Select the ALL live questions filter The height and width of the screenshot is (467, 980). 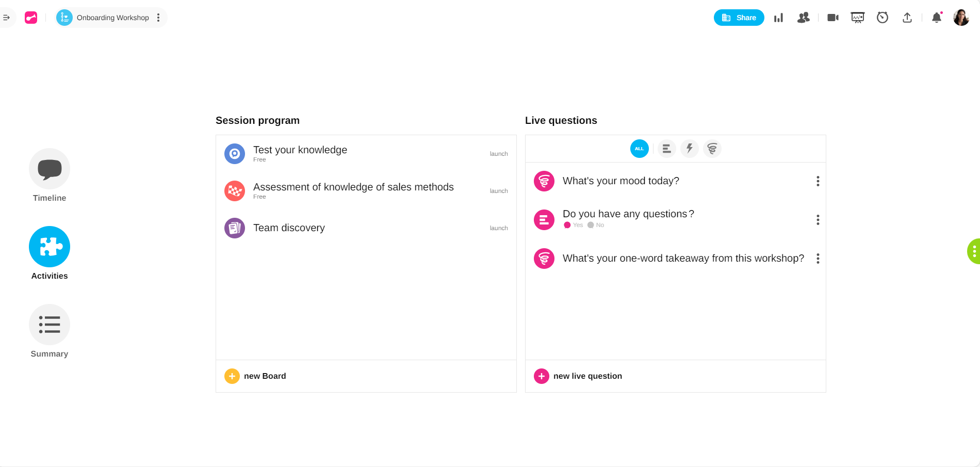pyautogui.click(x=639, y=149)
